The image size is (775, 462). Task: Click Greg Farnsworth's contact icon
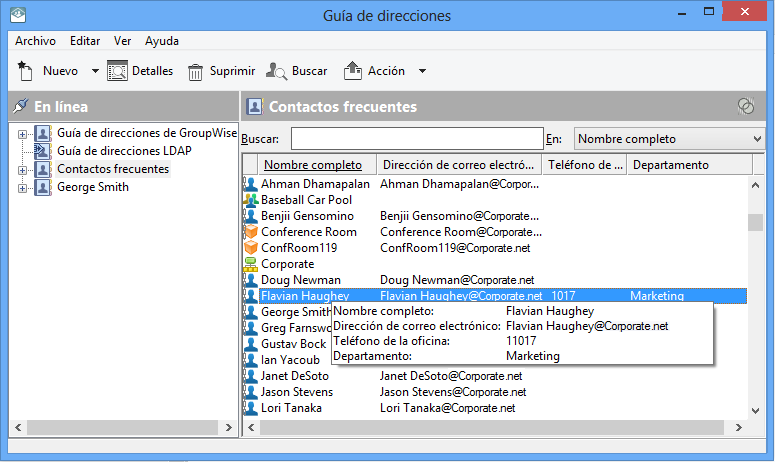coord(251,328)
